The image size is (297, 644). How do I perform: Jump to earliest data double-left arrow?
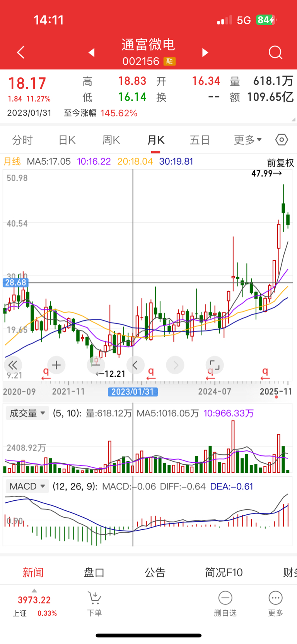[x=13, y=365]
